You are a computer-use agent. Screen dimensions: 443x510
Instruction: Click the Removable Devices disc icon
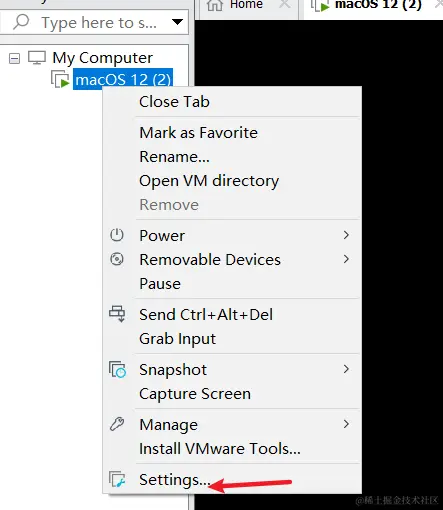click(117, 259)
